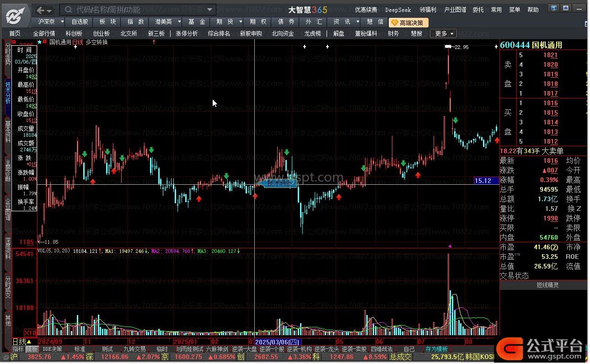Click the magenta triangle marker above volume chart

(449, 246)
